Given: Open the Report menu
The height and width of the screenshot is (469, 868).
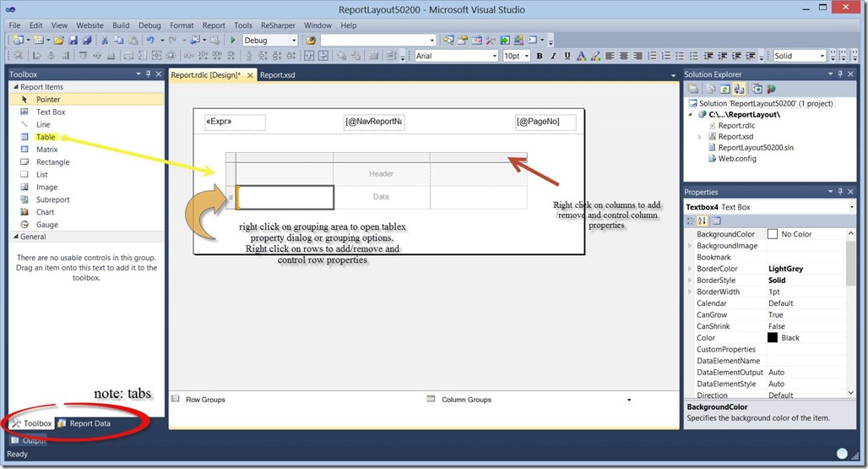Looking at the screenshot, I should pyautogui.click(x=214, y=25).
